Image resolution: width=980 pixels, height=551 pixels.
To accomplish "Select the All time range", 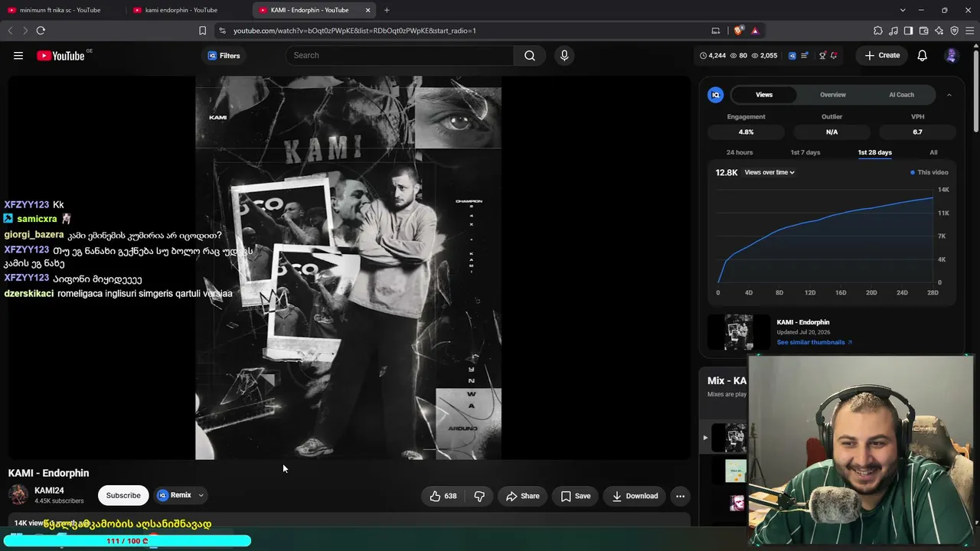I will 933,152.
